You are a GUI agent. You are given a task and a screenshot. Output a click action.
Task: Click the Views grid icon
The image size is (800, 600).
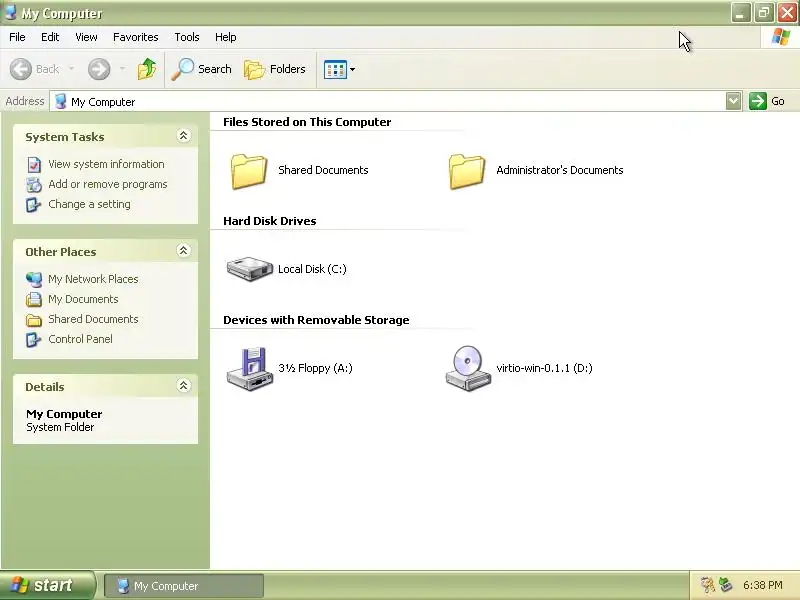(335, 69)
